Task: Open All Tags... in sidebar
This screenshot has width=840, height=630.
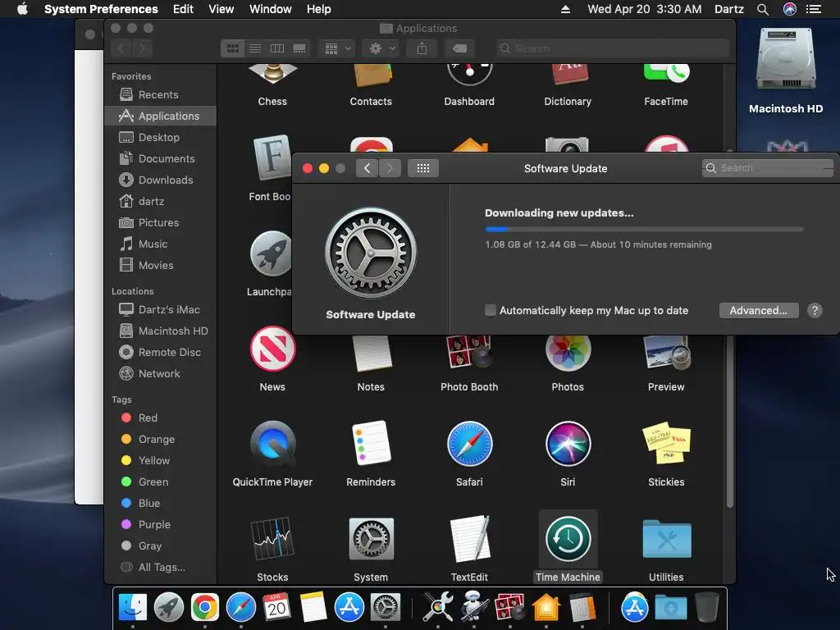Action: coord(162,567)
